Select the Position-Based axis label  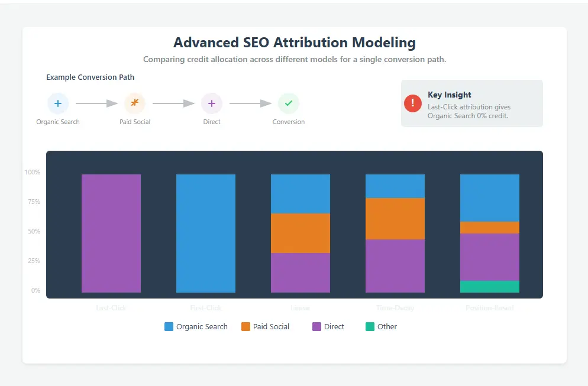tap(490, 307)
